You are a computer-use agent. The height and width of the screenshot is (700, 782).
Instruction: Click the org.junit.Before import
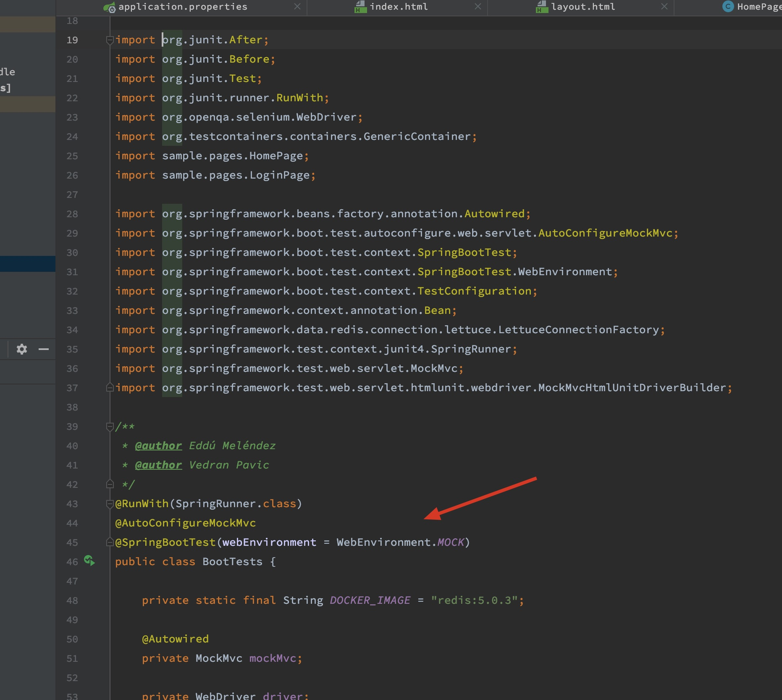[x=216, y=59]
